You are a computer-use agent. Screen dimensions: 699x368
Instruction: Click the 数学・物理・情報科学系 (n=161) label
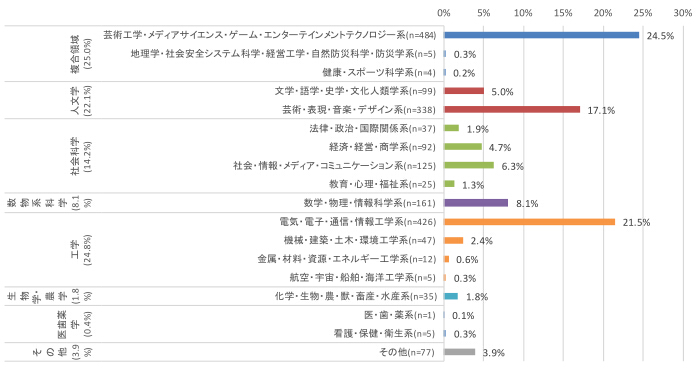[x=370, y=203]
